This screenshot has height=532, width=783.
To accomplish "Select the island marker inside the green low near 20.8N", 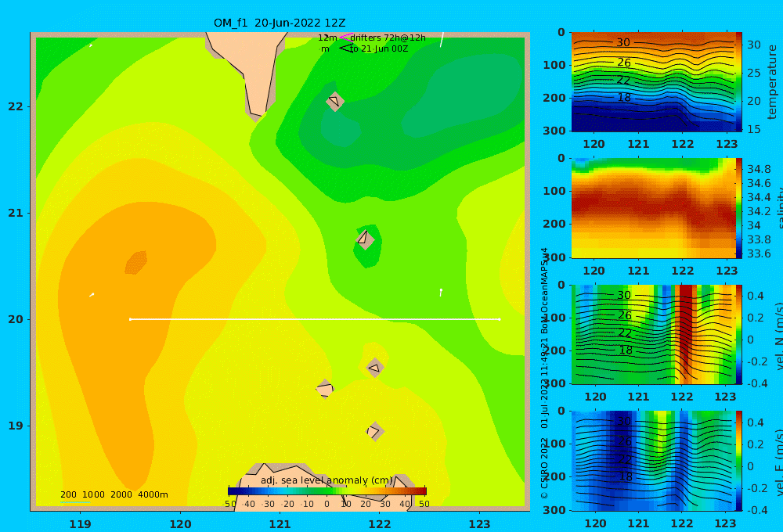I will click(x=365, y=239).
